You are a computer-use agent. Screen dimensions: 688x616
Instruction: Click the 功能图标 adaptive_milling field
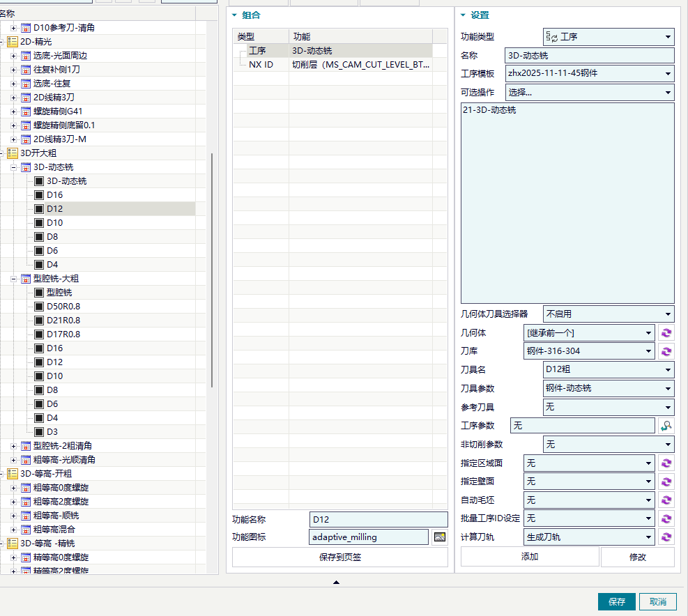click(369, 537)
